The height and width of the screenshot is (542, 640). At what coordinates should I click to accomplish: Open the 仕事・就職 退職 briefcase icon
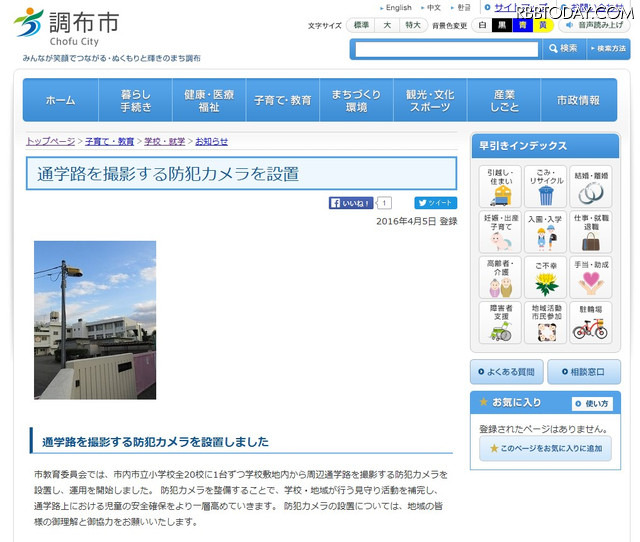(x=591, y=233)
